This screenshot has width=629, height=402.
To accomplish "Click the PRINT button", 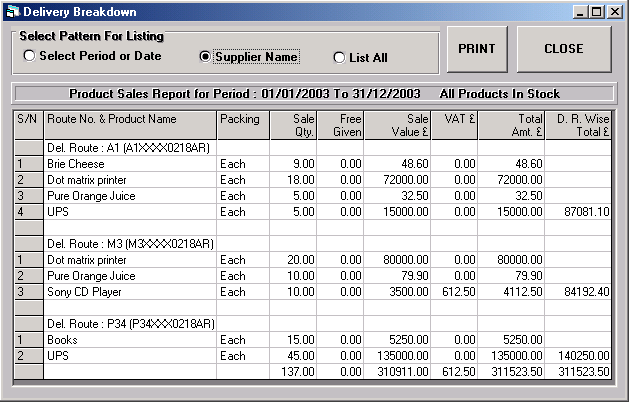I will (477, 49).
